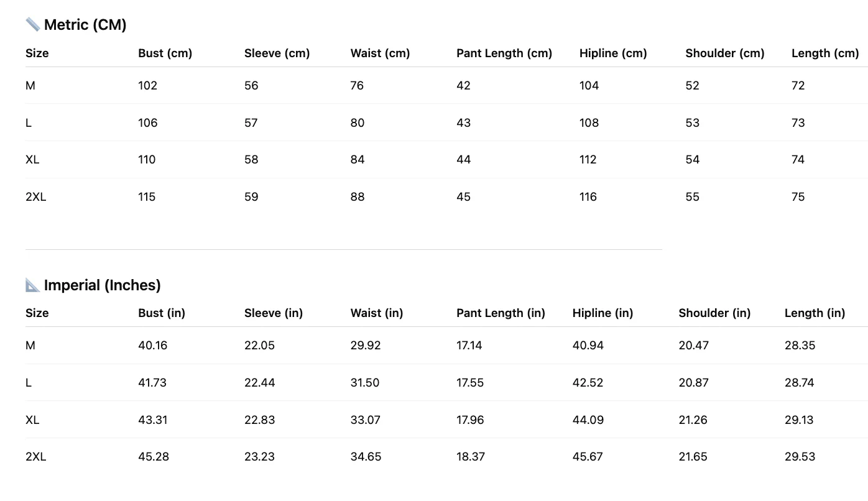Select the 2XL row in metric table
This screenshot has height=501, width=868.
(446, 197)
